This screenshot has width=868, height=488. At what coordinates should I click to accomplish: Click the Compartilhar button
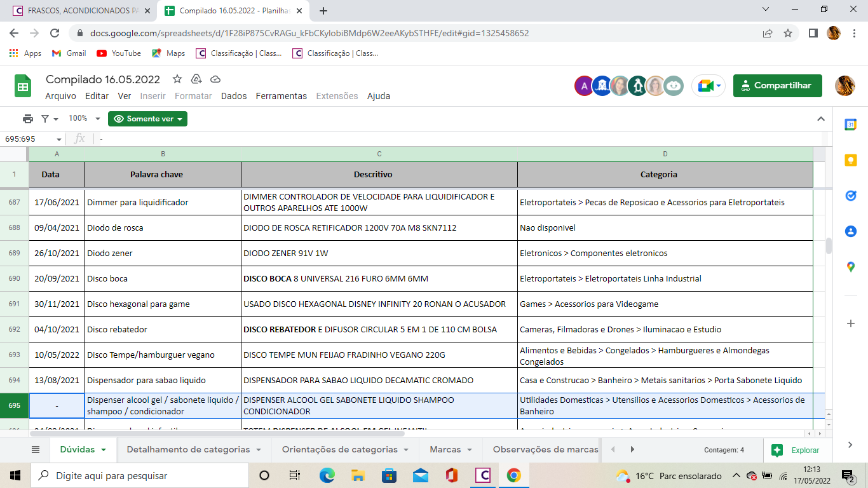click(777, 86)
